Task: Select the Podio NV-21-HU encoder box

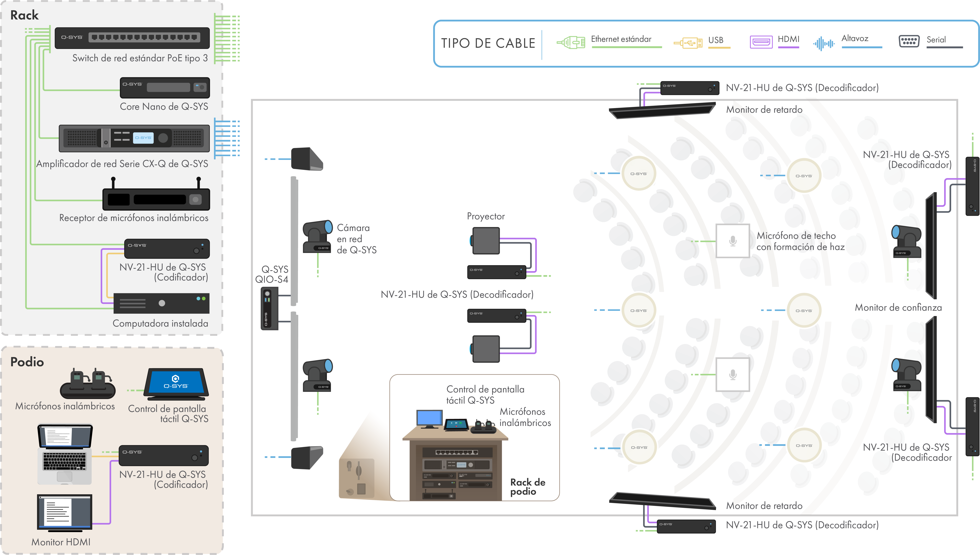Action: (x=164, y=456)
